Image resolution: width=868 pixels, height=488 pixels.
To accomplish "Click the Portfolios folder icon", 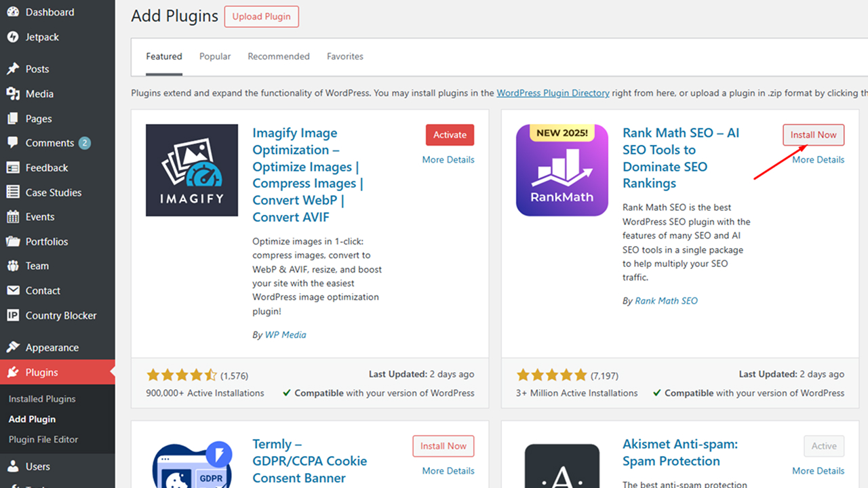I will pyautogui.click(x=13, y=241).
